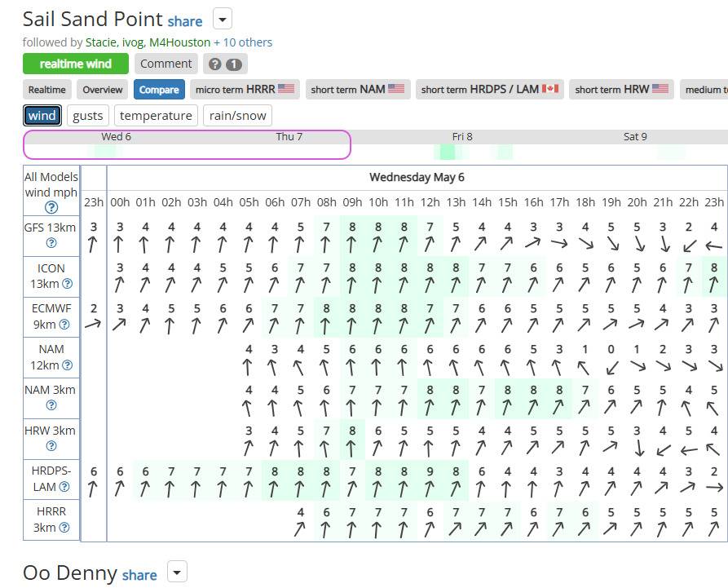Click the Oo Denny heading
This screenshot has width=728, height=588.
70,573
